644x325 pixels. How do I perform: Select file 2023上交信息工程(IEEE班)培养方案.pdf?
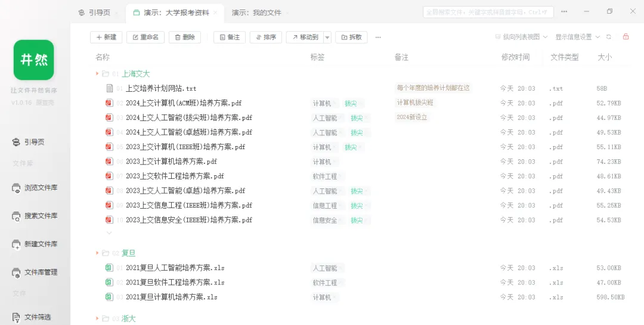tap(189, 205)
